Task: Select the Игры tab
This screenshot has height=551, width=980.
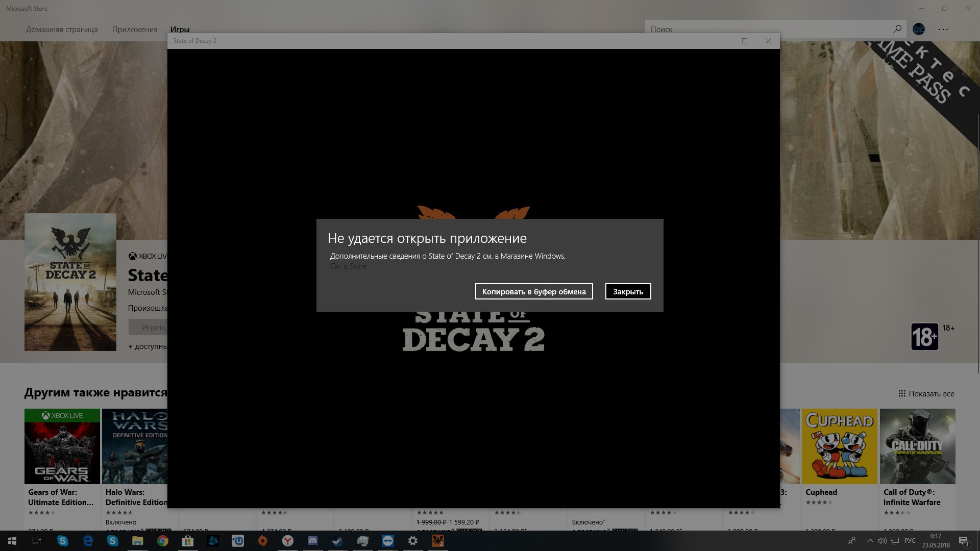Action: pyautogui.click(x=180, y=30)
